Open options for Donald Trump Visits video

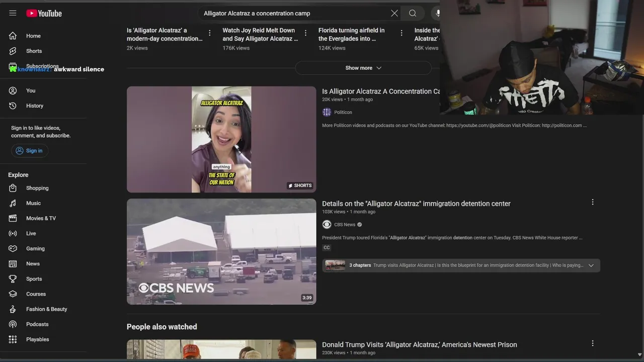point(593,343)
